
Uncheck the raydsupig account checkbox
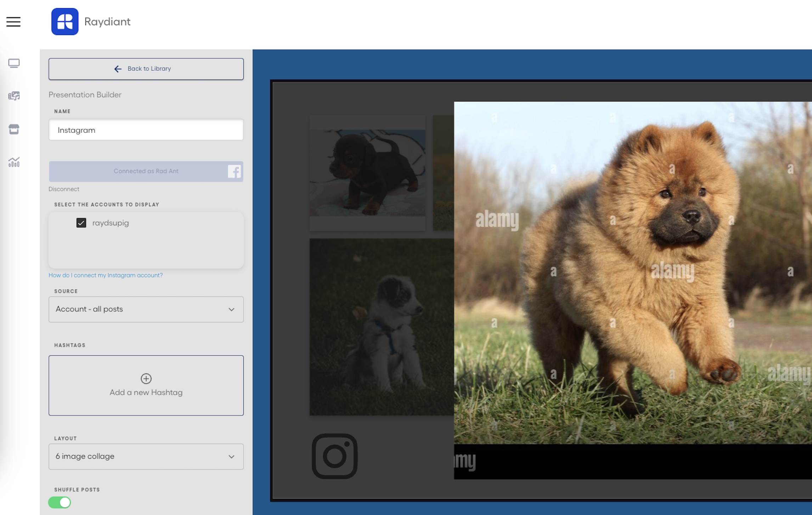[81, 223]
